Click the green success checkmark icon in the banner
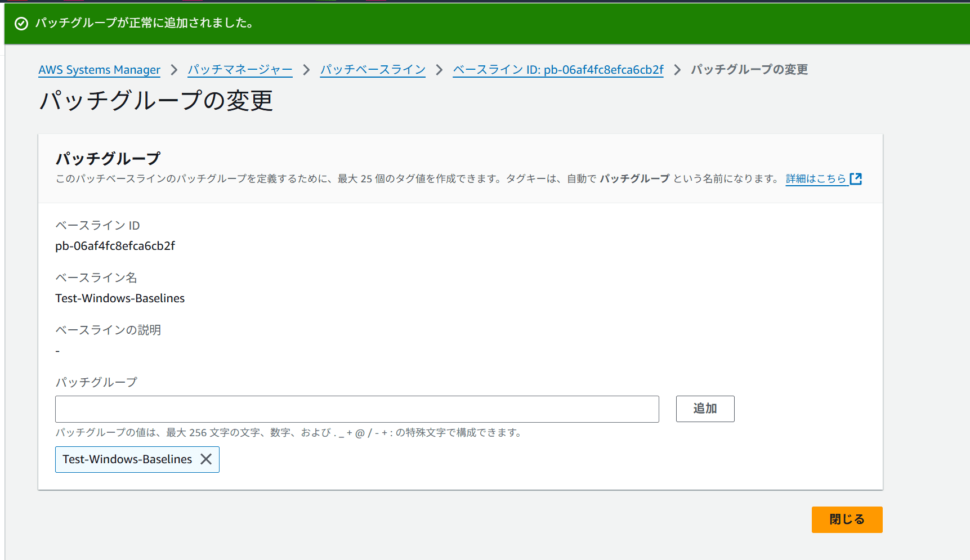Screen dimensions: 970x560 [x=21, y=23]
